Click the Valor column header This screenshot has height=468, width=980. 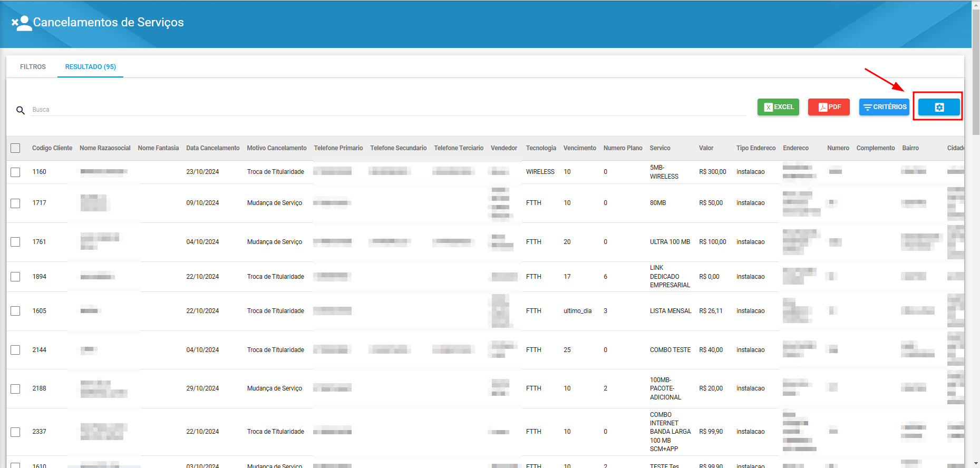point(706,148)
